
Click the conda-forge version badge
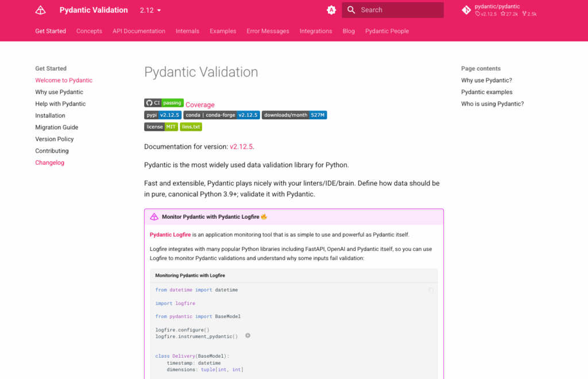pyautogui.click(x=222, y=115)
